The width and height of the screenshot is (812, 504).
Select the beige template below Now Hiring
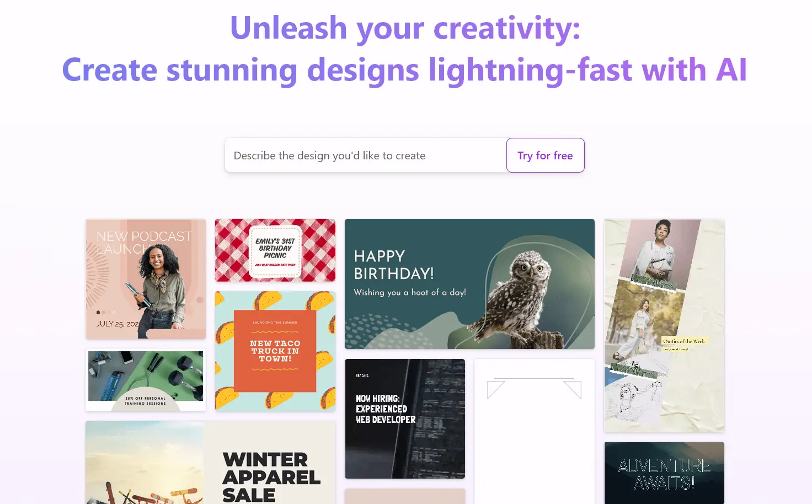point(405,496)
